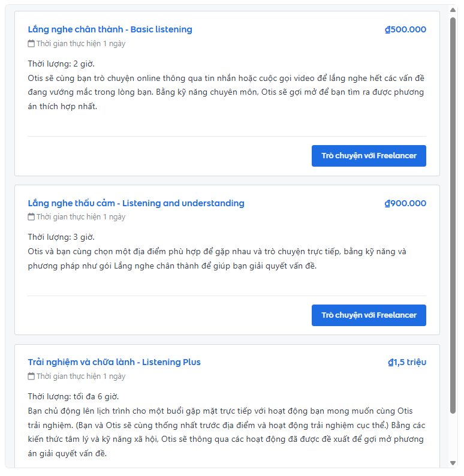The width and height of the screenshot is (464, 476).
Task: Click the Thời lượng: 2 giờ description
Action: coord(61,64)
